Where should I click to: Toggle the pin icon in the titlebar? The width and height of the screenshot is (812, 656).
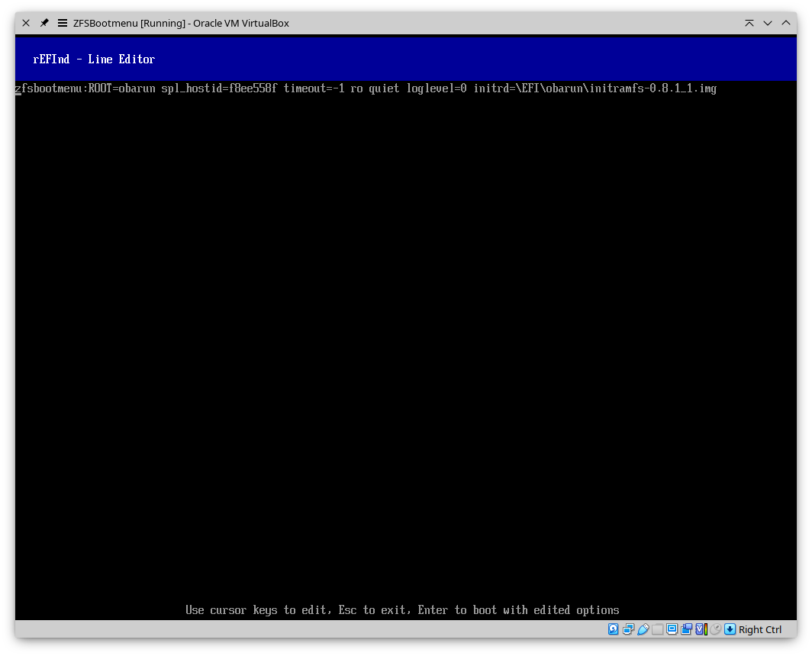[44, 23]
